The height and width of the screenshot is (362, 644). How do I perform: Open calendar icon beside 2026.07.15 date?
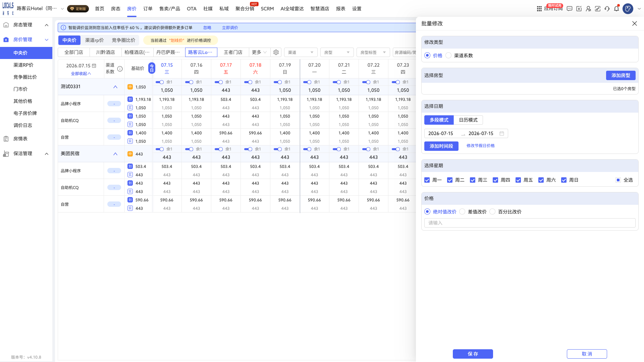(94, 66)
